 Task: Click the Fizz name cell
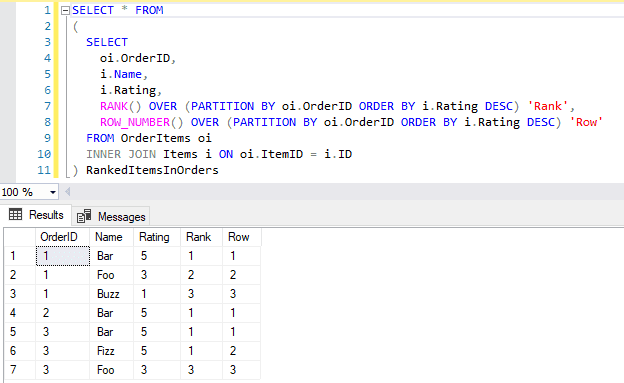click(x=111, y=351)
